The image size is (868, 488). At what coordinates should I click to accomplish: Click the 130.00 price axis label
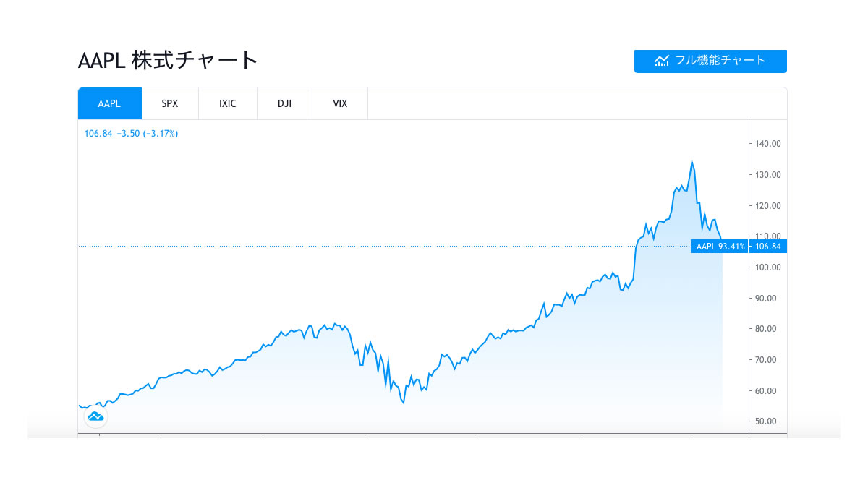tap(768, 175)
